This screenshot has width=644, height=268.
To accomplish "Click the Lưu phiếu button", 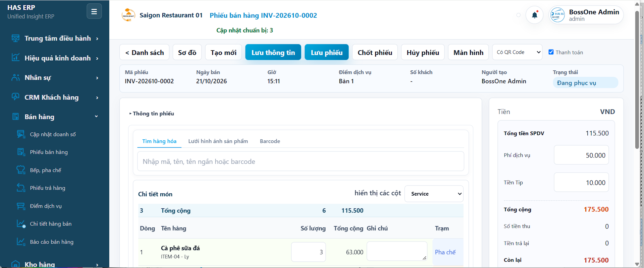I will point(327,52).
